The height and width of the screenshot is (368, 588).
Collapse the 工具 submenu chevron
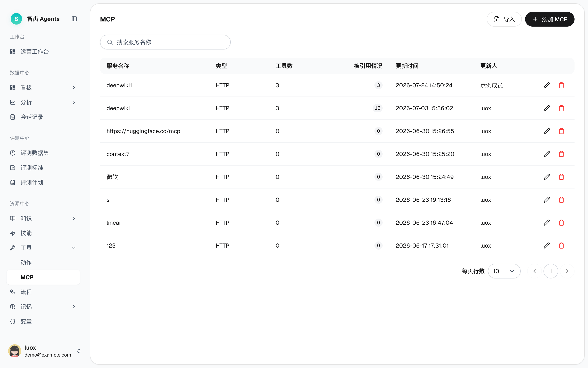74,248
